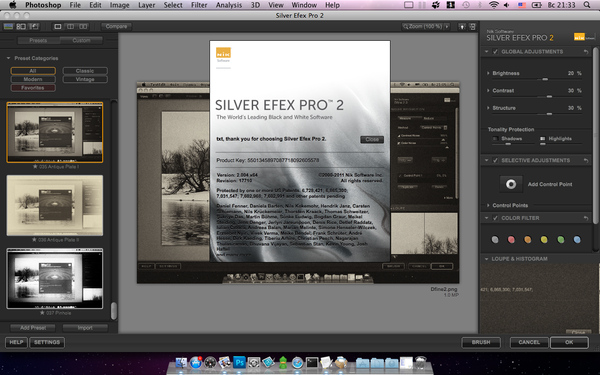Open App Store from the Dock
600x375 pixels.
point(196,362)
